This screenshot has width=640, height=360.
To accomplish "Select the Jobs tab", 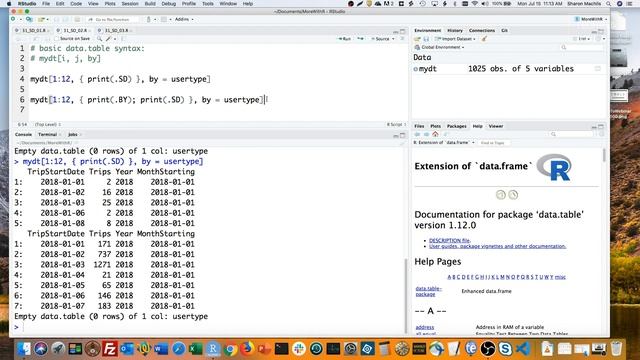I will pyautogui.click(x=73, y=134).
